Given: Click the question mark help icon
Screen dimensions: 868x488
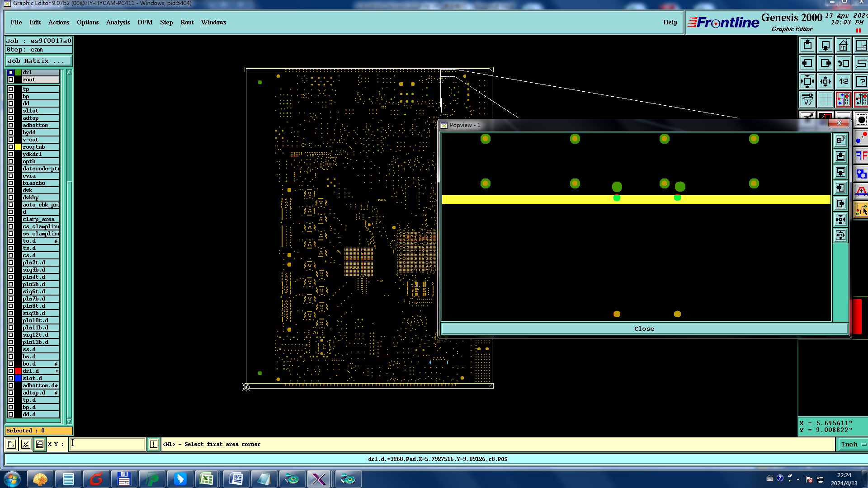Looking at the screenshot, I should tap(861, 82).
